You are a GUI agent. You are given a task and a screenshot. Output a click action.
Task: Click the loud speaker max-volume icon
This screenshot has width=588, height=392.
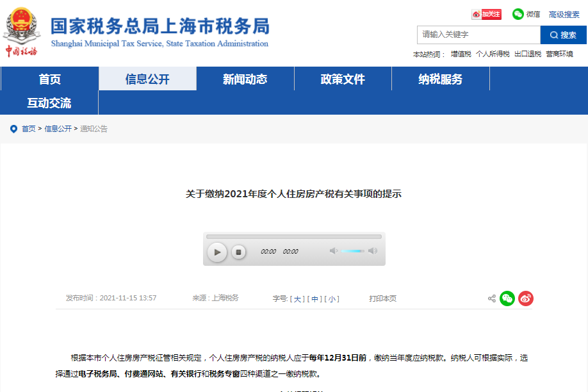[373, 250]
